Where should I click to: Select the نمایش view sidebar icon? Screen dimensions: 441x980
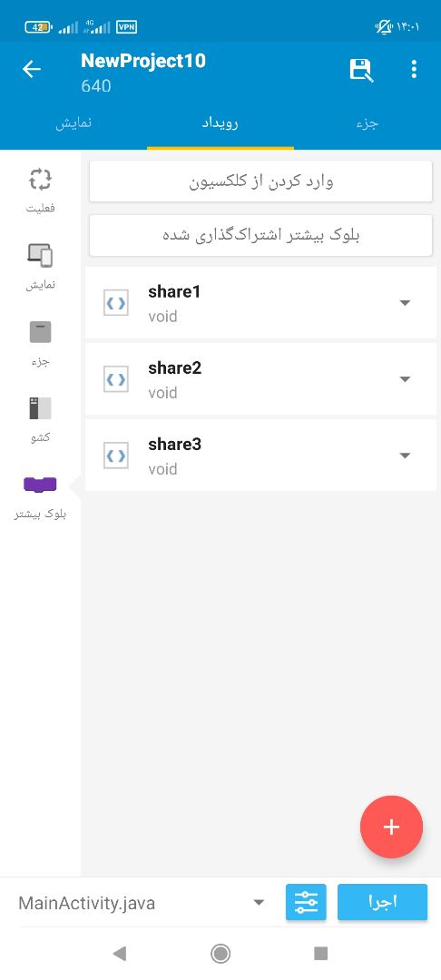coord(41,256)
